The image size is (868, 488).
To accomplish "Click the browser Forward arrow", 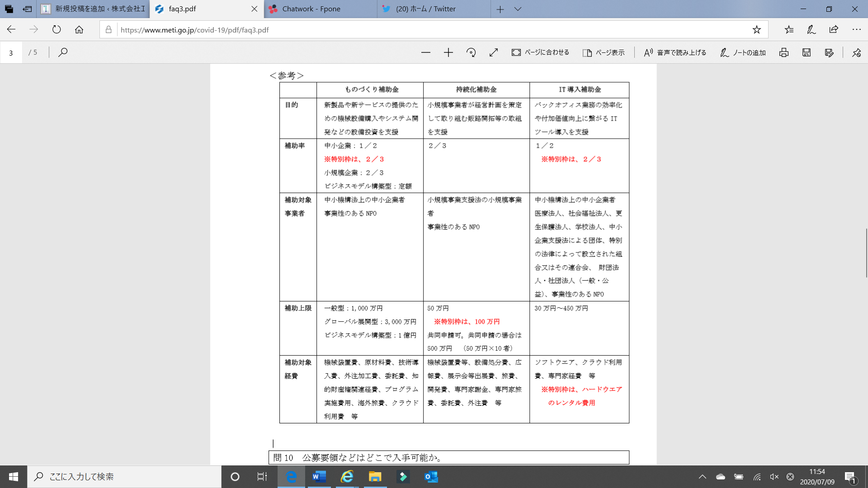I will pos(34,30).
